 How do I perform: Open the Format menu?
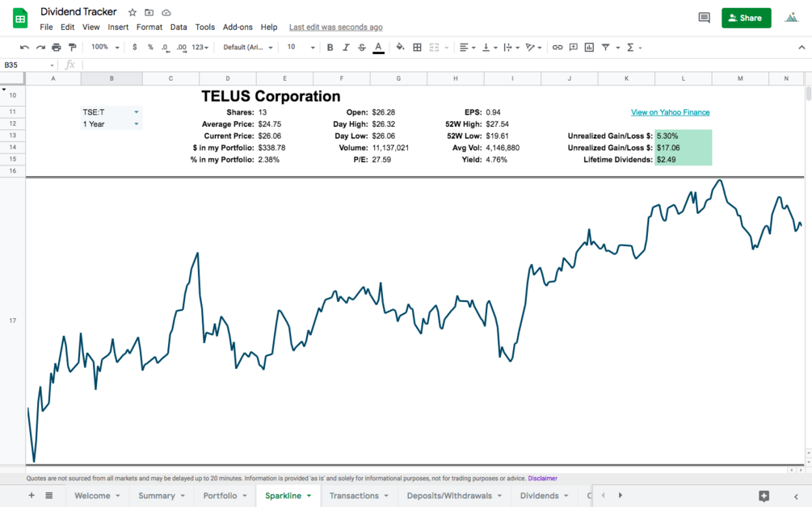click(149, 27)
